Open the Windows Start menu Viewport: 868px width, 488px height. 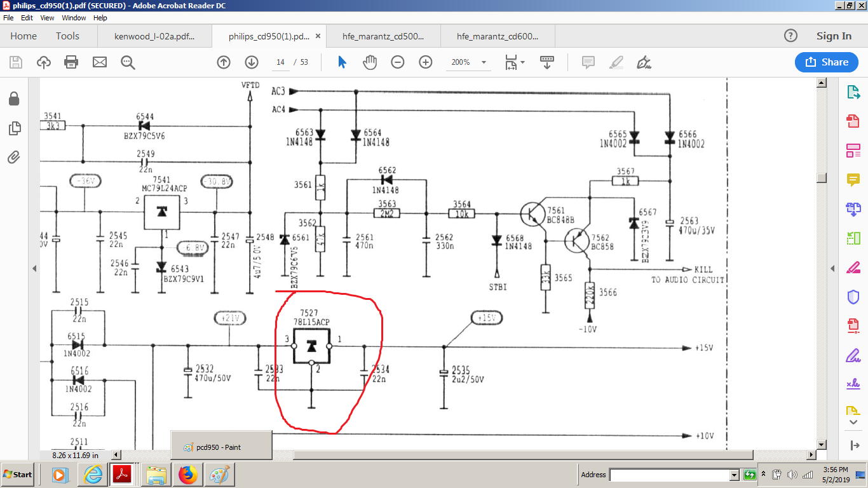pos(18,475)
